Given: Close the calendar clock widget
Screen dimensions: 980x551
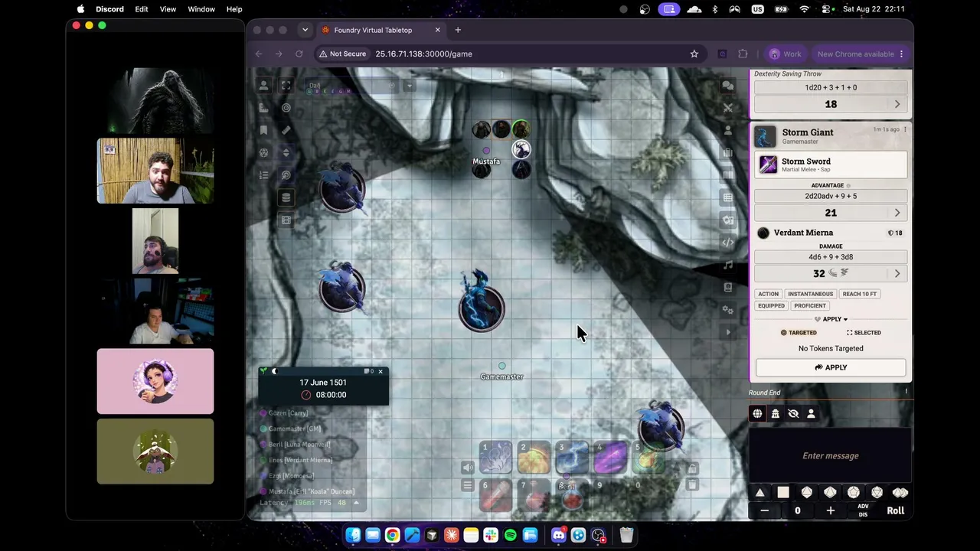Looking at the screenshot, I should [x=381, y=372].
